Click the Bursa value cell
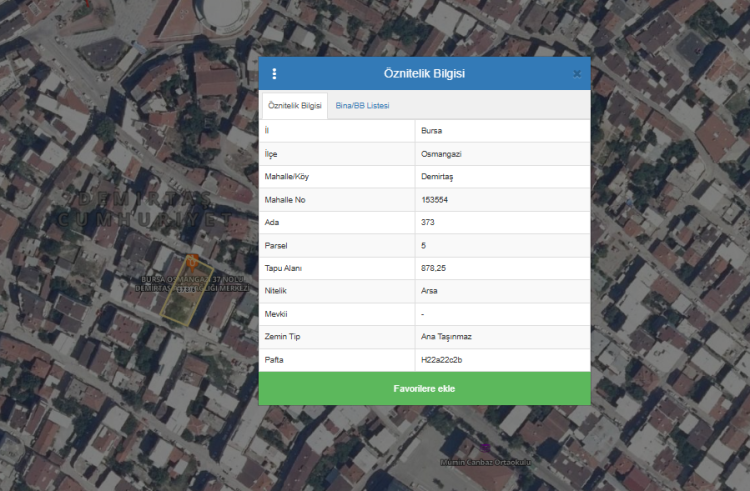 click(432, 130)
